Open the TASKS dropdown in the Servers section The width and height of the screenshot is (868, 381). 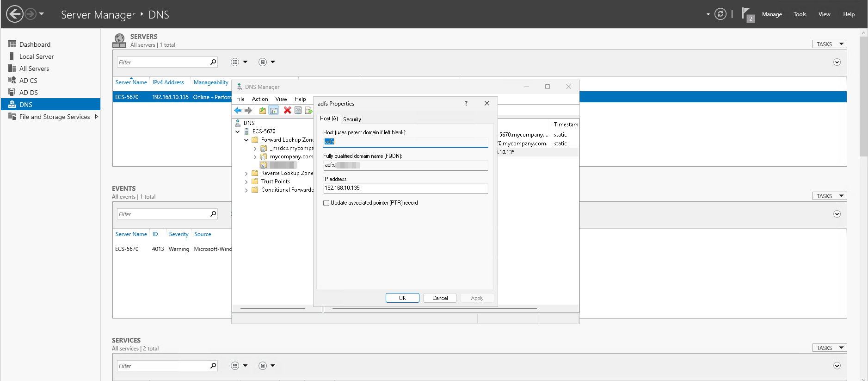[829, 44]
